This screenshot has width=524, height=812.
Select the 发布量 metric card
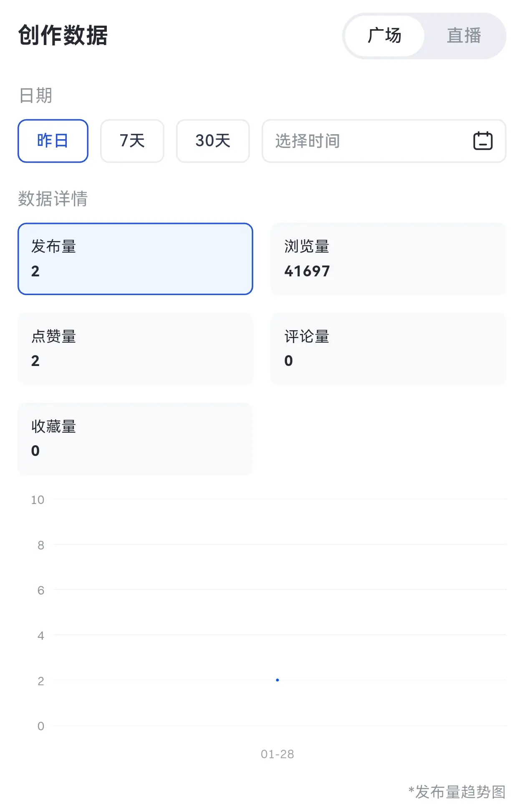pyautogui.click(x=135, y=259)
